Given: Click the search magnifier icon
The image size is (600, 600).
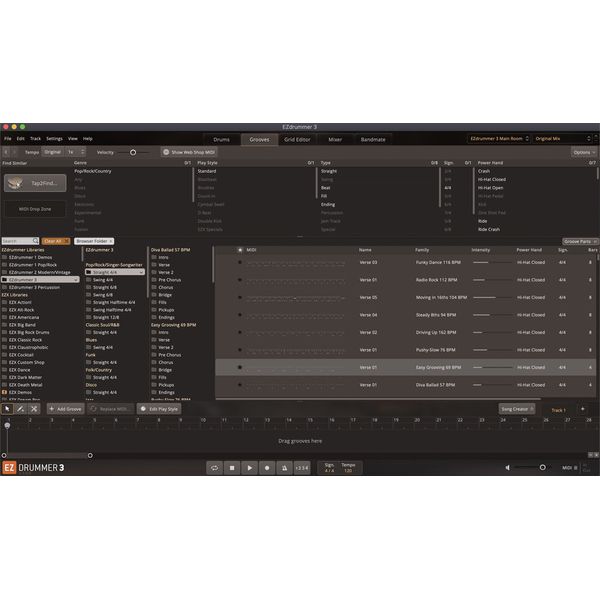Looking at the screenshot, I should tap(35, 241).
